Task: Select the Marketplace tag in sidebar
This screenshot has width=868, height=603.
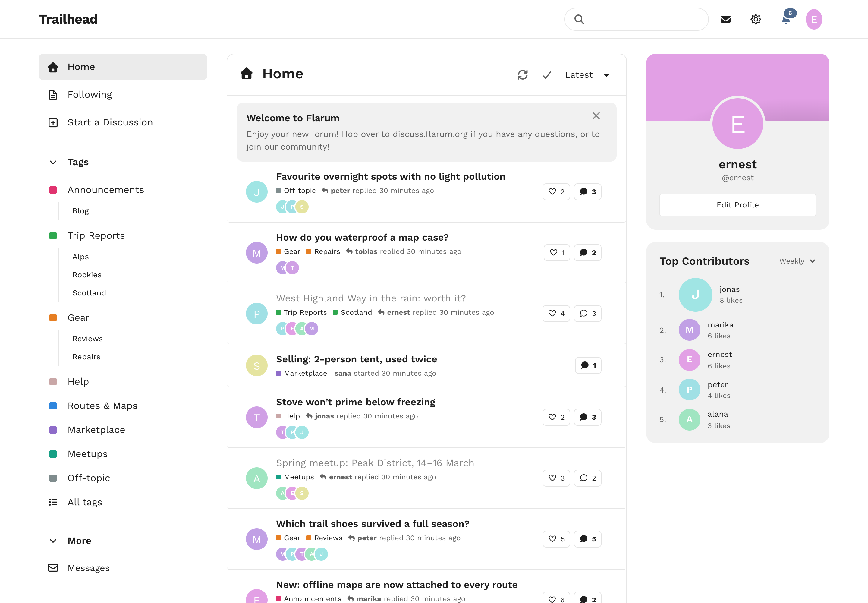Action: click(x=96, y=430)
